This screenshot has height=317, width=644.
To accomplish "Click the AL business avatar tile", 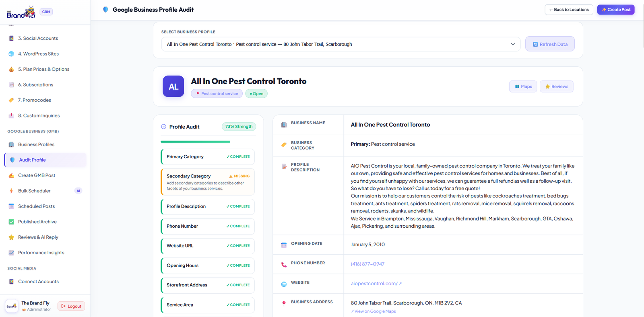I will click(173, 86).
